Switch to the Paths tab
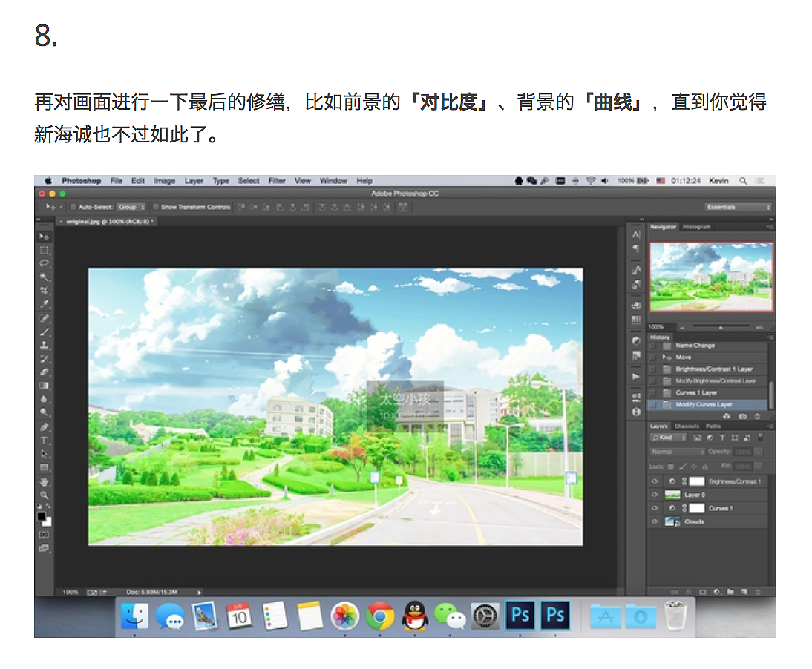Viewport: 812px width, 669px height. pyautogui.click(x=713, y=426)
